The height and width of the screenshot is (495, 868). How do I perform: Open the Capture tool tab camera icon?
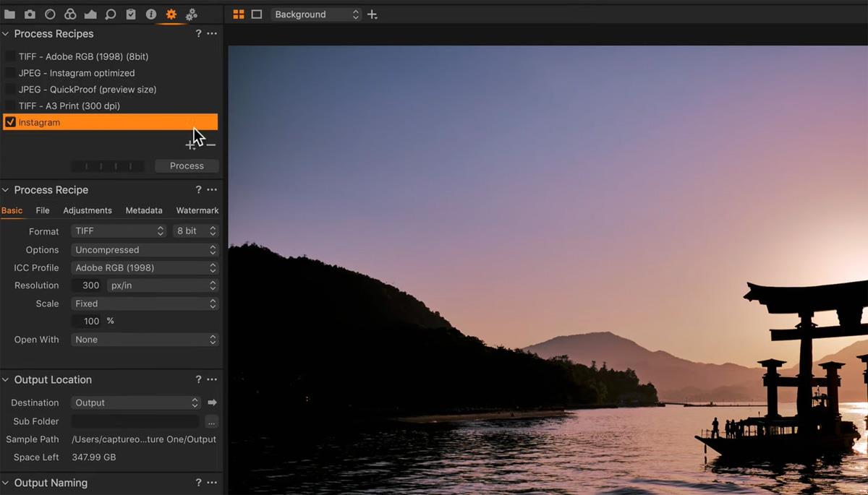30,14
